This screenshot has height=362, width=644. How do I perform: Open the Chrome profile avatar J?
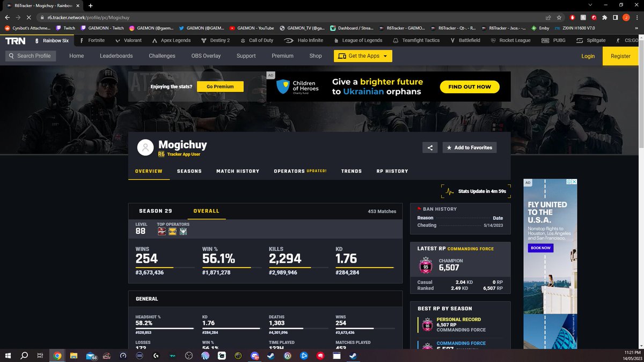627,17
